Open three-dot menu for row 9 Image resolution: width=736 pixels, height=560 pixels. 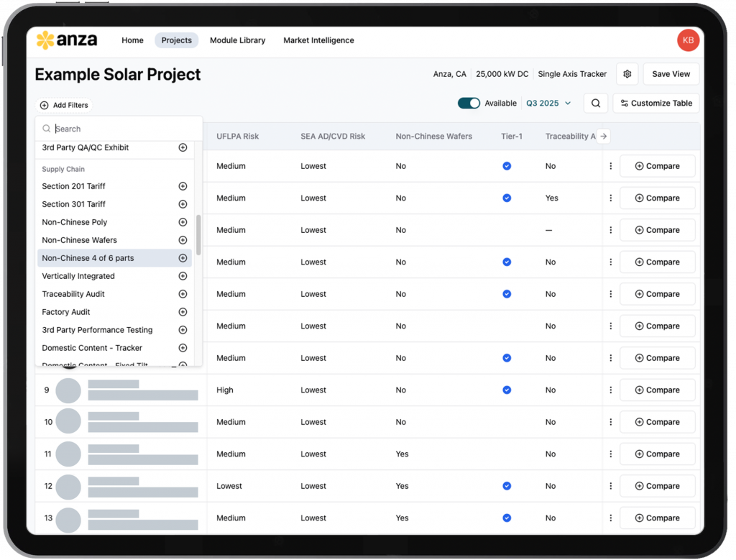click(x=611, y=390)
